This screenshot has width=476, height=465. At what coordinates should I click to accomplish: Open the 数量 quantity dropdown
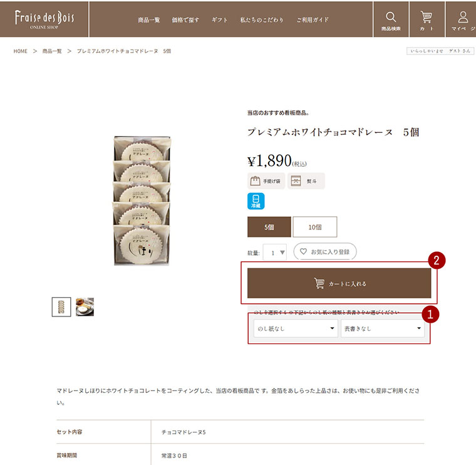(274, 253)
